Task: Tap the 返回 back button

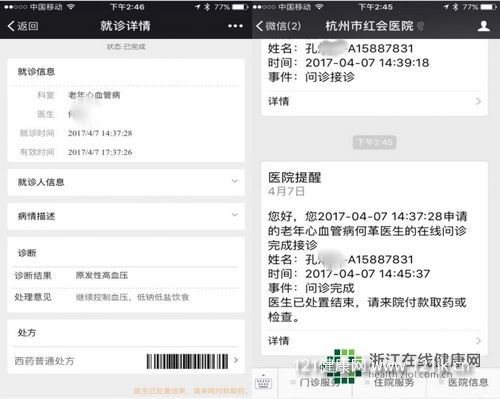Action: pos(23,26)
